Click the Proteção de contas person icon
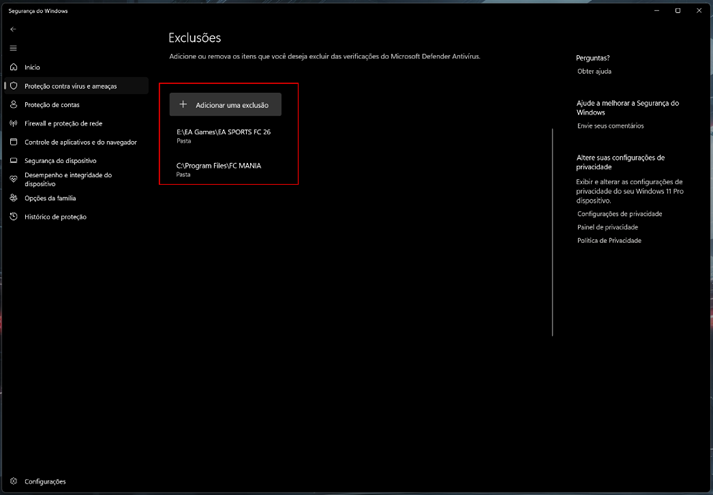The width and height of the screenshot is (713, 495). [13, 105]
